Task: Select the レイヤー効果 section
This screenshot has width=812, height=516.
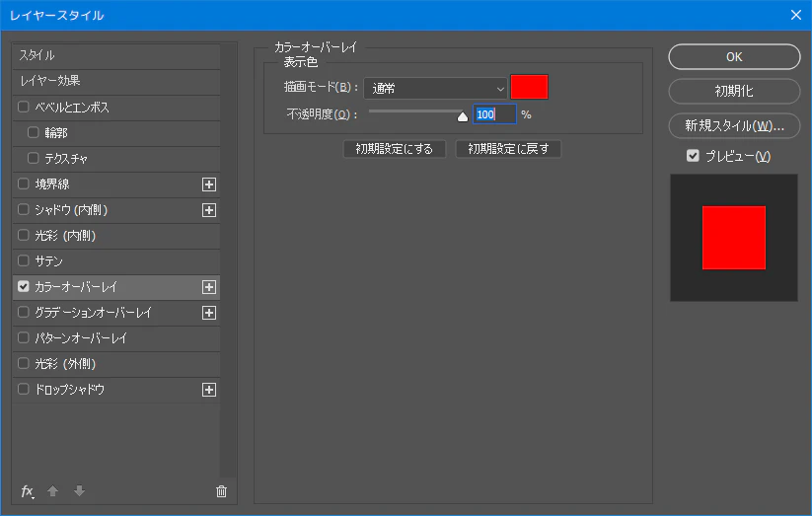Action: pyautogui.click(x=116, y=81)
